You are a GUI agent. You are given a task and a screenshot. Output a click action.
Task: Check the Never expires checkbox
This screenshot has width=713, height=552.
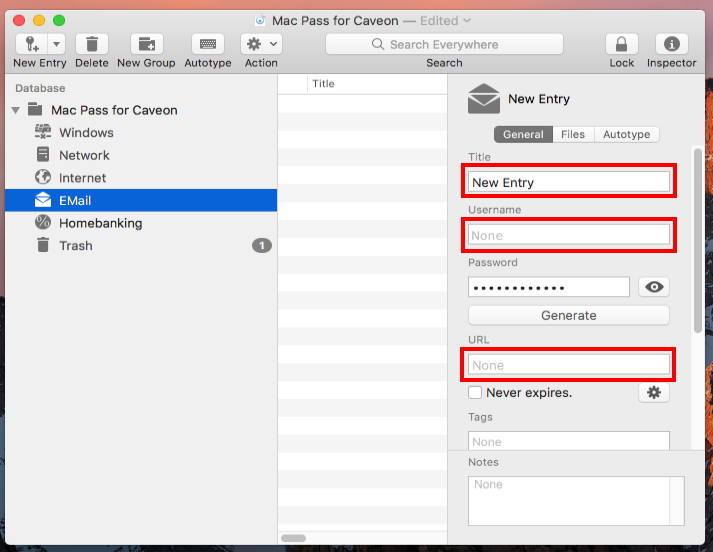click(475, 392)
